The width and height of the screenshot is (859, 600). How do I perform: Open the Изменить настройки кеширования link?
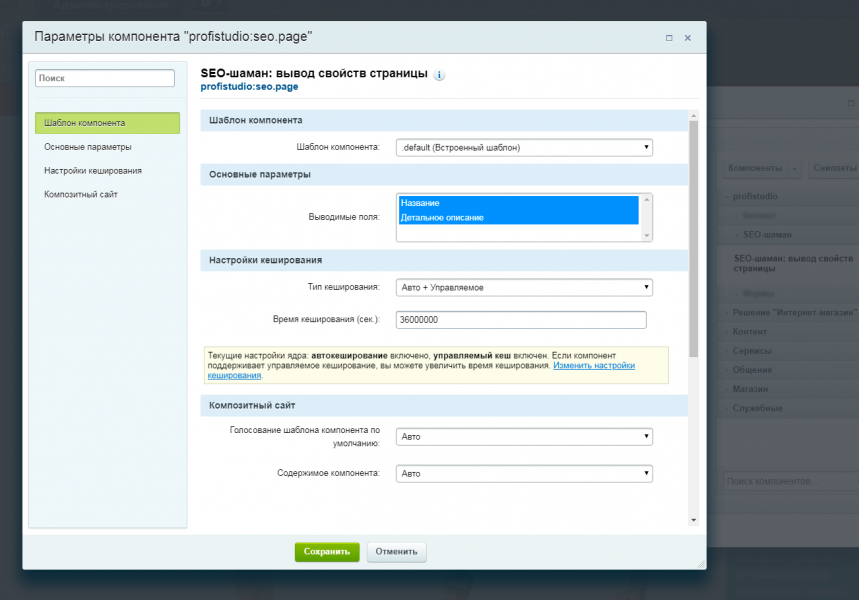pos(594,366)
